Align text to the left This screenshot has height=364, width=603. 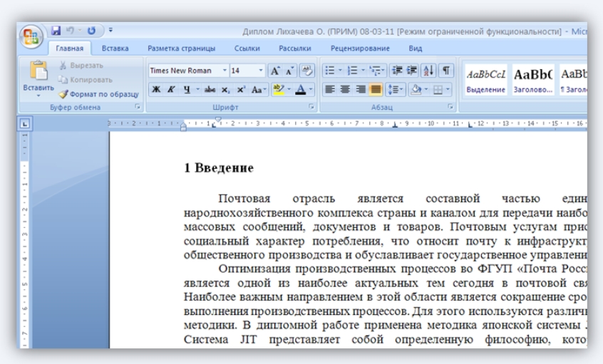(329, 90)
